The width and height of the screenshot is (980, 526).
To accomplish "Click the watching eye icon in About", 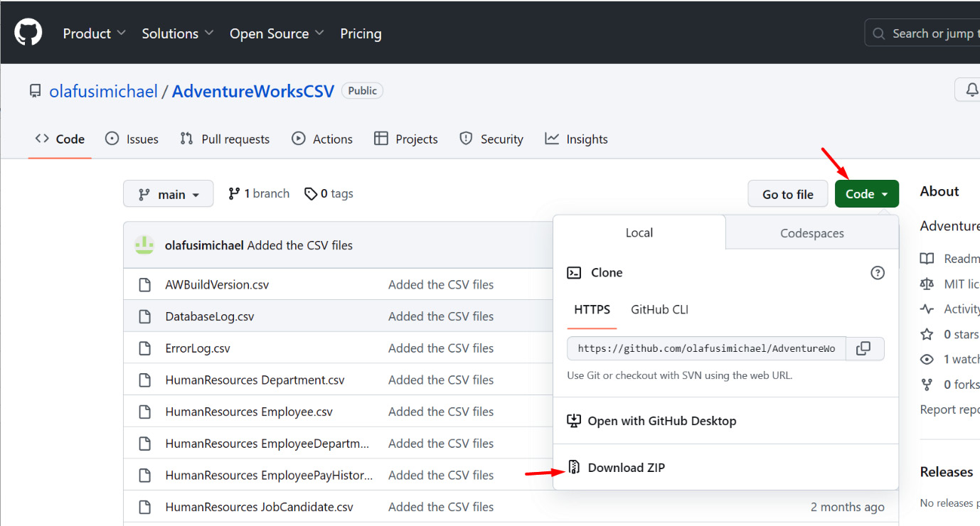I will [927, 359].
